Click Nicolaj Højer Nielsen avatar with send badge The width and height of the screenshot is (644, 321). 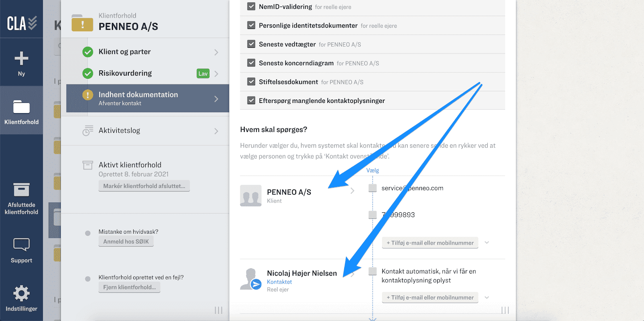pos(251,279)
